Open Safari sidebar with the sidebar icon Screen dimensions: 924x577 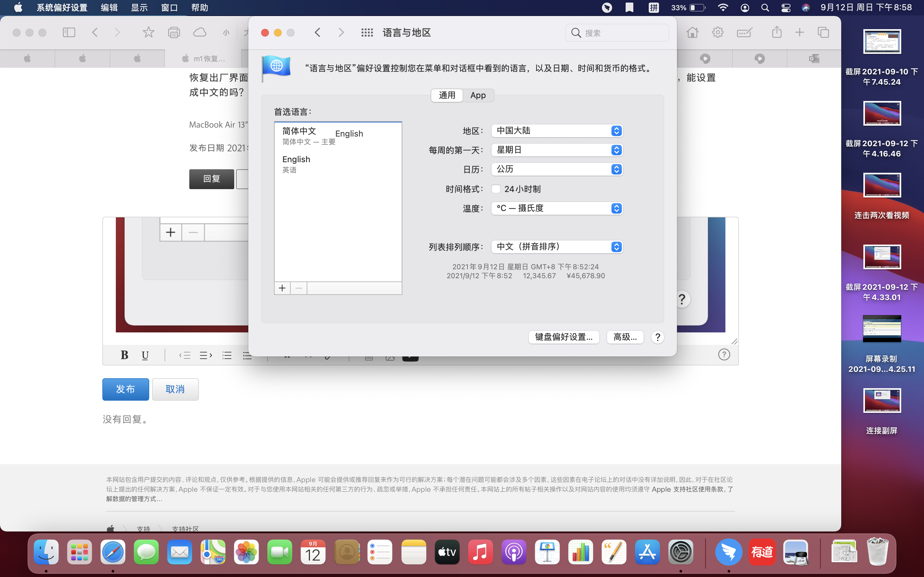click(69, 32)
